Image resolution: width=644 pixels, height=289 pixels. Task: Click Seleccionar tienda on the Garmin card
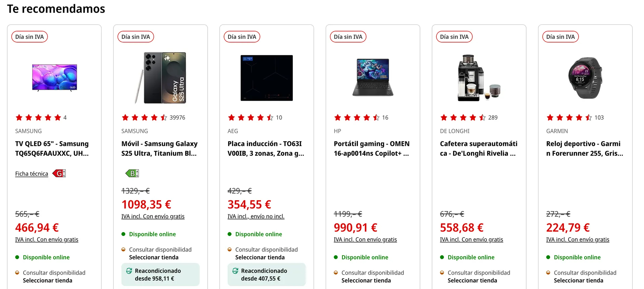pyautogui.click(x=578, y=281)
